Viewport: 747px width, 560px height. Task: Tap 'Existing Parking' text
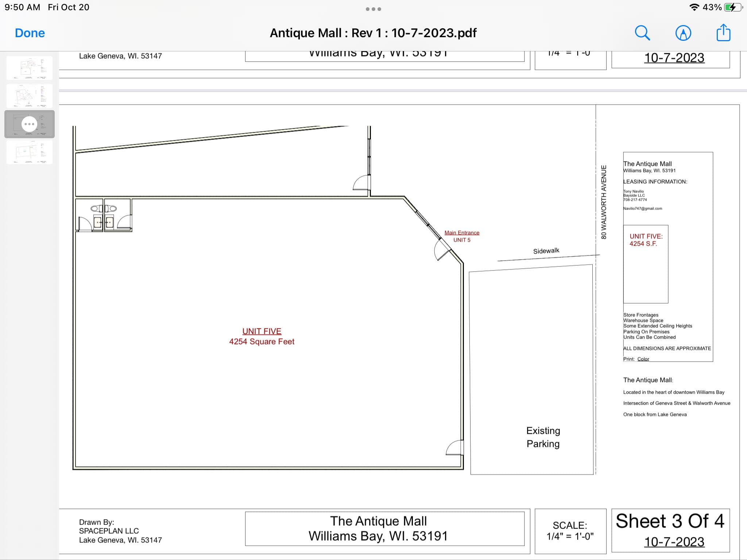(x=543, y=437)
